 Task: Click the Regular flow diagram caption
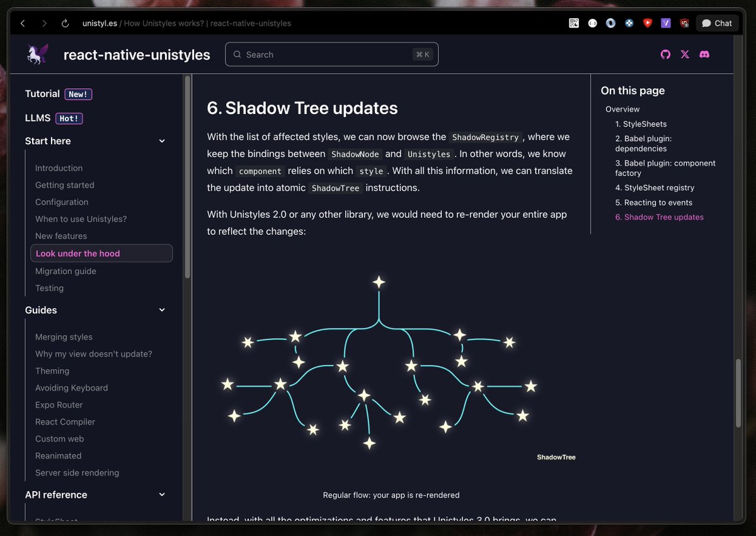click(x=391, y=495)
